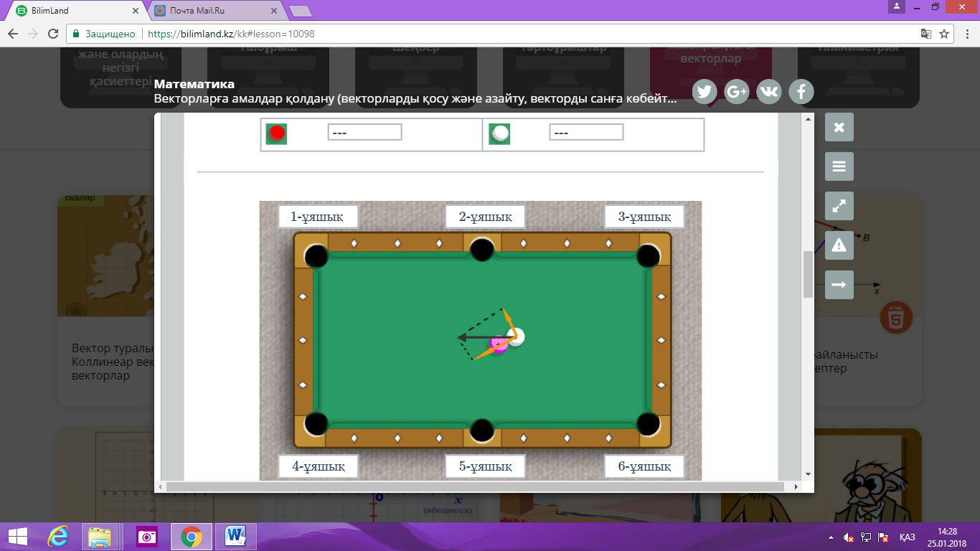This screenshot has height=551, width=980.
Task: Click the horizontal scrollbar's right arrow
Action: 796,486
